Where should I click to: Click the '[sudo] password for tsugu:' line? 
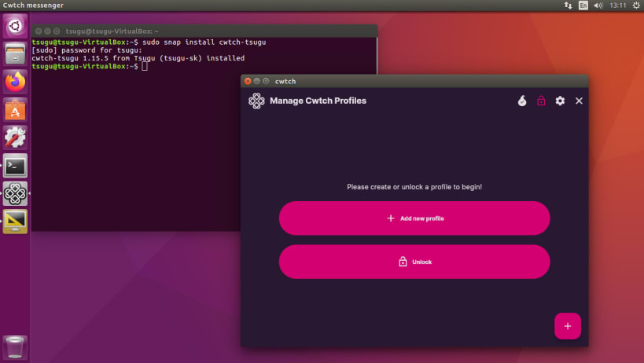pos(86,50)
